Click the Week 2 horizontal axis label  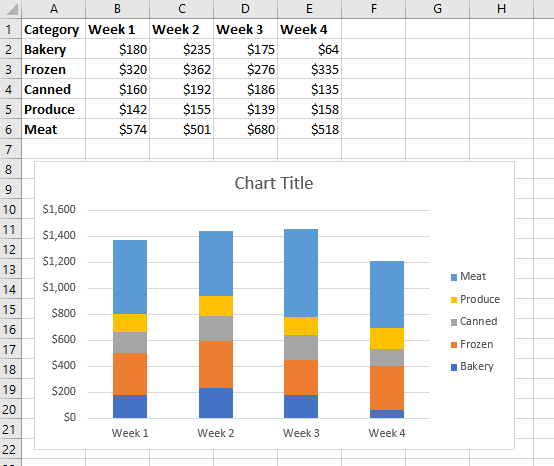click(x=216, y=433)
